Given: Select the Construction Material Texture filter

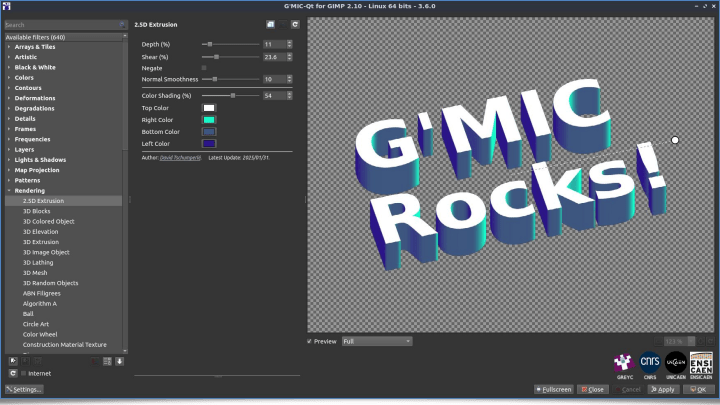Looking at the screenshot, I should coord(65,345).
